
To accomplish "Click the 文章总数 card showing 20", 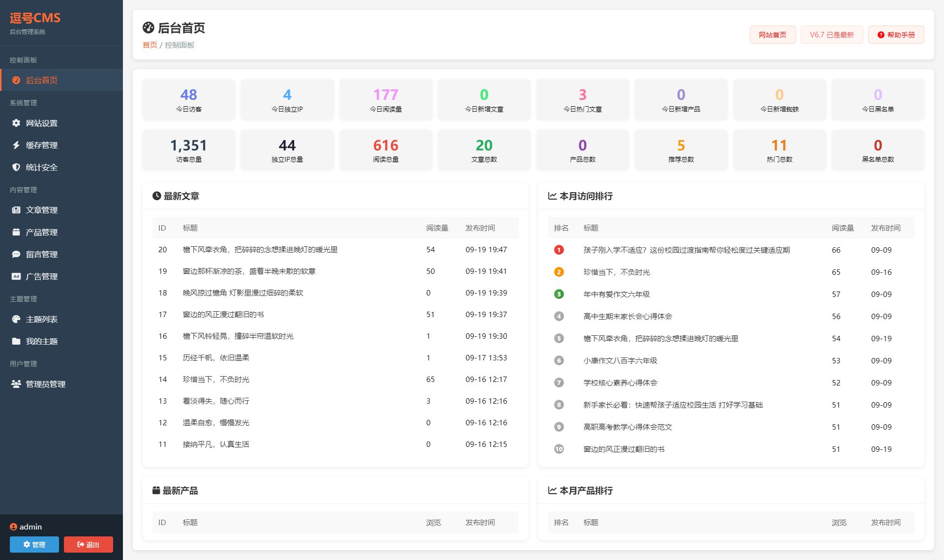I will point(484,150).
